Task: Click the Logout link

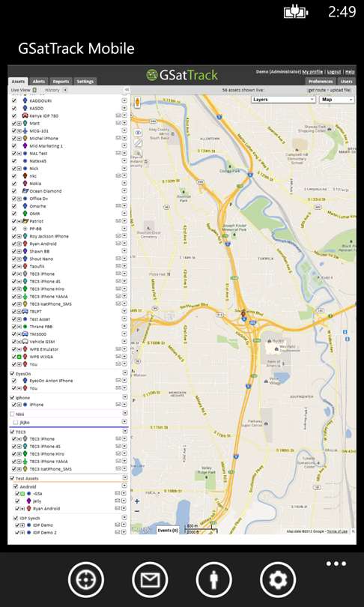Action: pos(334,72)
